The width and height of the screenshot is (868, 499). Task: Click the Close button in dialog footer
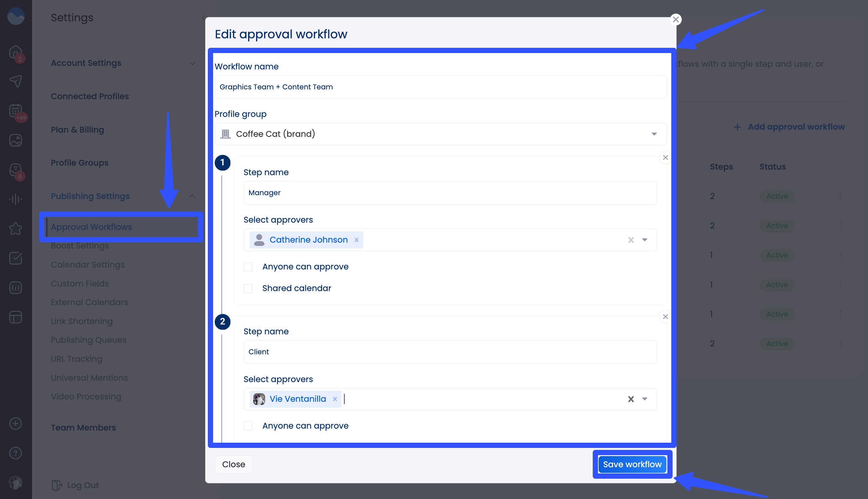tap(234, 464)
